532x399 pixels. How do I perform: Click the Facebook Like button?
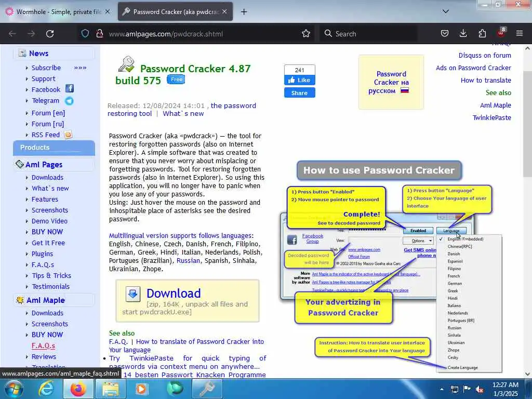[x=300, y=80]
